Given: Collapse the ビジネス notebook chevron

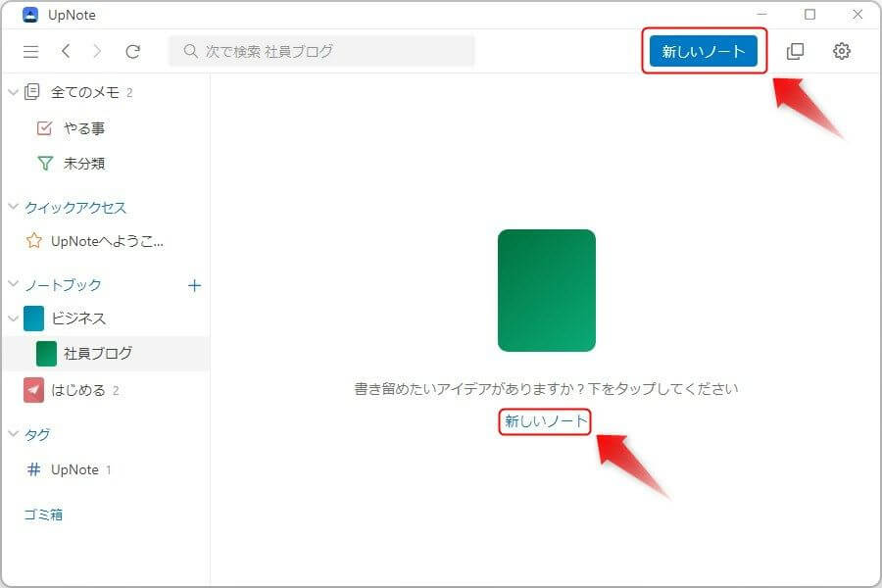Looking at the screenshot, I should [14, 318].
